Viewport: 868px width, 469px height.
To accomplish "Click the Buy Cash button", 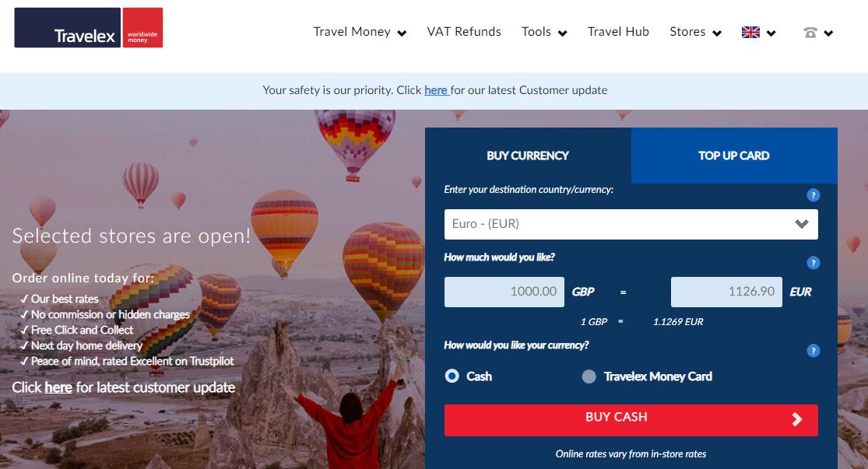I will point(631,420).
